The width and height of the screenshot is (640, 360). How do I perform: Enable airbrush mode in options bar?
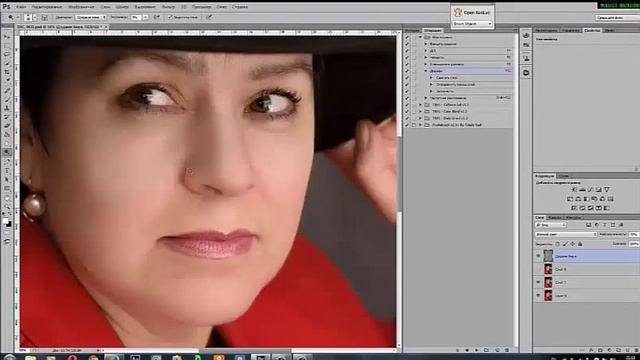tap(157, 17)
